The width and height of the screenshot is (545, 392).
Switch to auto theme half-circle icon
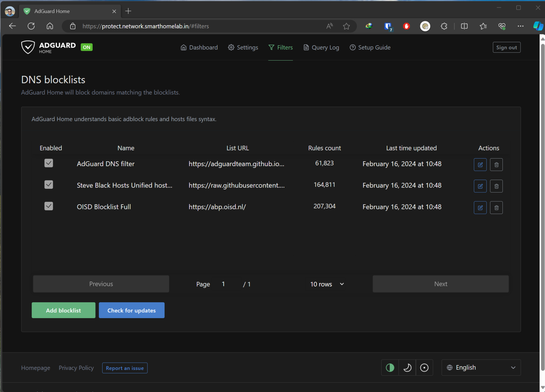coord(390,367)
